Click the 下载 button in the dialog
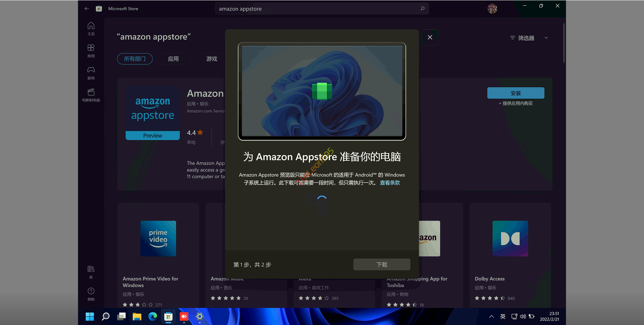 point(381,265)
